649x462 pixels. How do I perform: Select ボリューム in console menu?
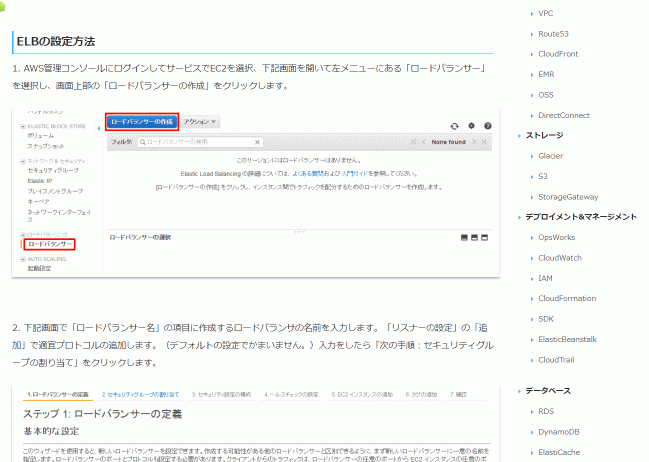coord(41,136)
